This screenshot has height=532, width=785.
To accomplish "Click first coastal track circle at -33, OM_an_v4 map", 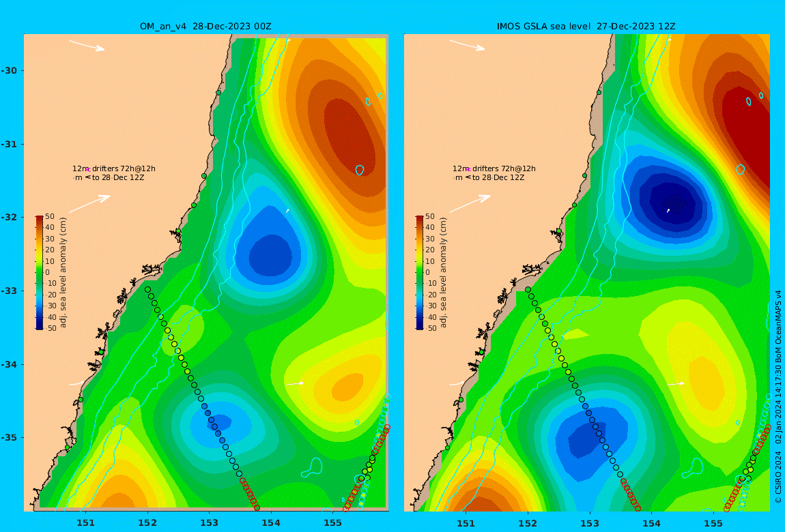I will 147,289.
